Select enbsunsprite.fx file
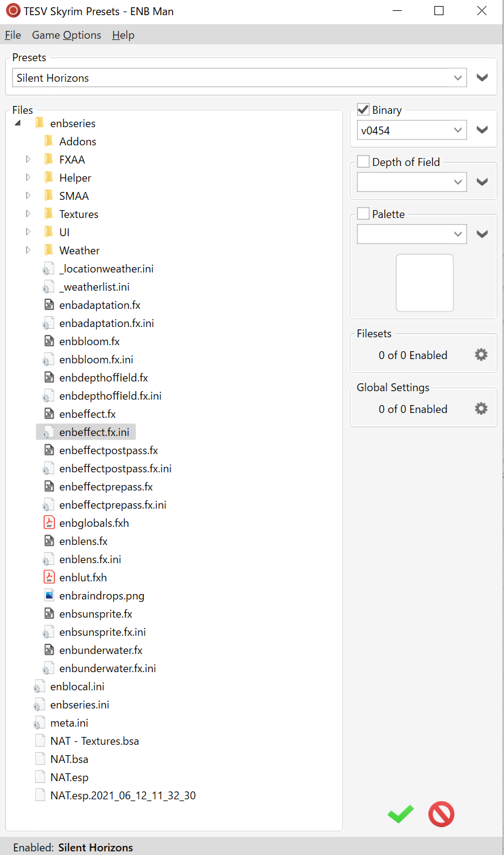Screen dimensions: 504x855 click(96, 613)
